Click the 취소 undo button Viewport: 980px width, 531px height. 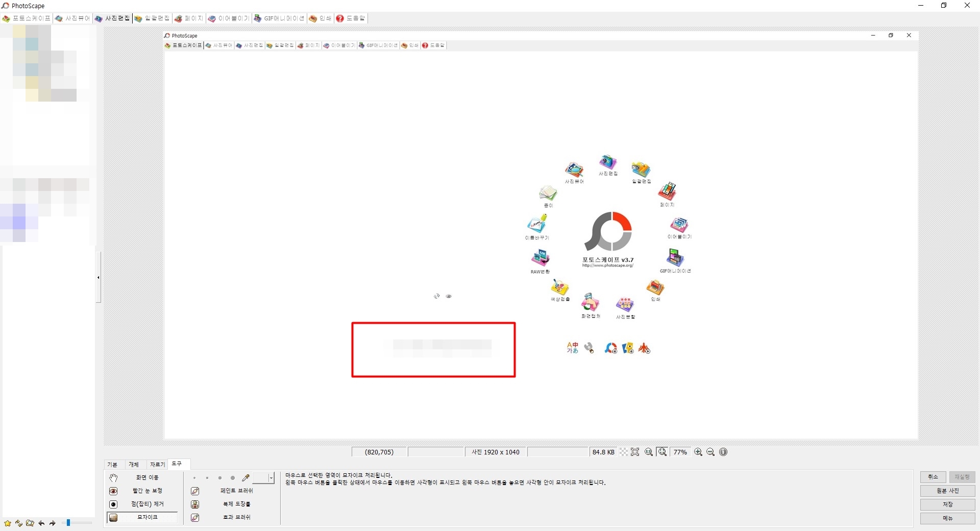click(x=933, y=477)
